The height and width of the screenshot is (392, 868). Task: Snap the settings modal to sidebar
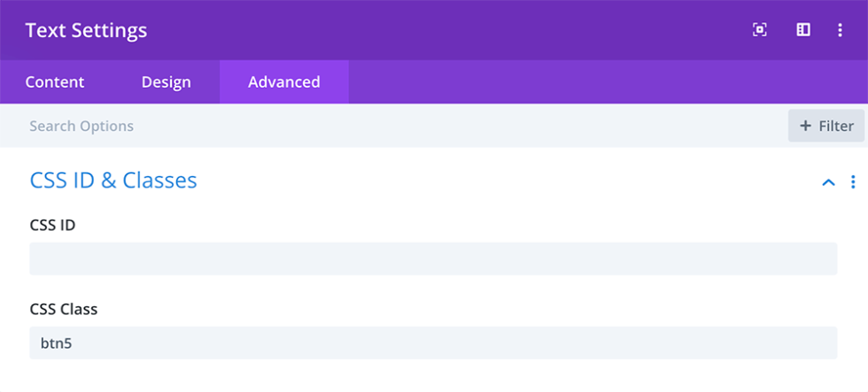coord(803,30)
